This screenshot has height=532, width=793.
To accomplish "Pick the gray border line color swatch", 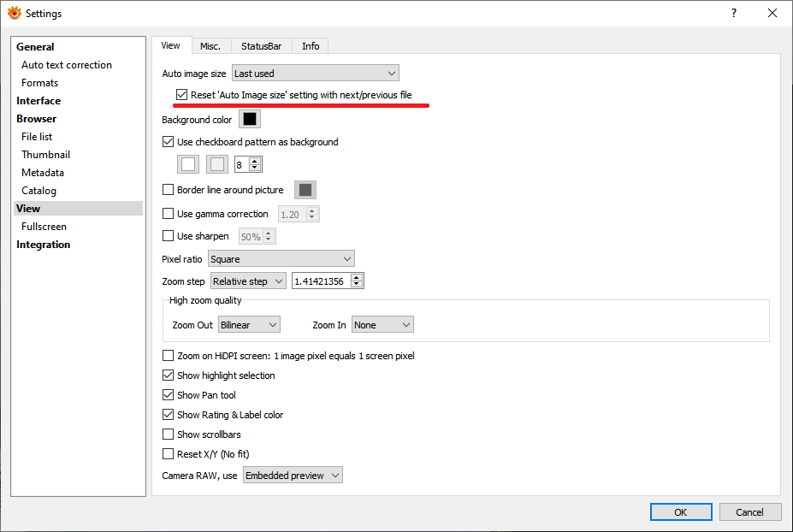I will click(x=305, y=190).
